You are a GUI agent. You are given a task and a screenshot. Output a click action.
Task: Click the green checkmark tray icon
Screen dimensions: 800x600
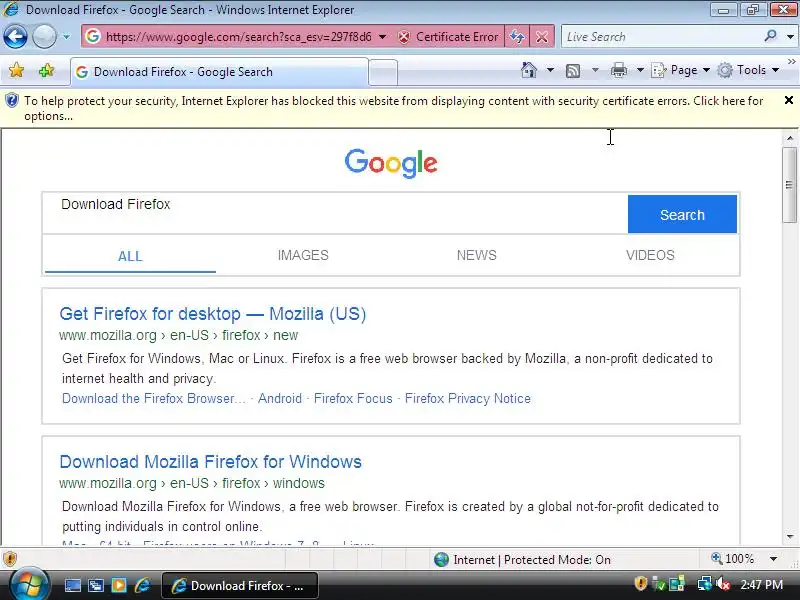point(659,584)
